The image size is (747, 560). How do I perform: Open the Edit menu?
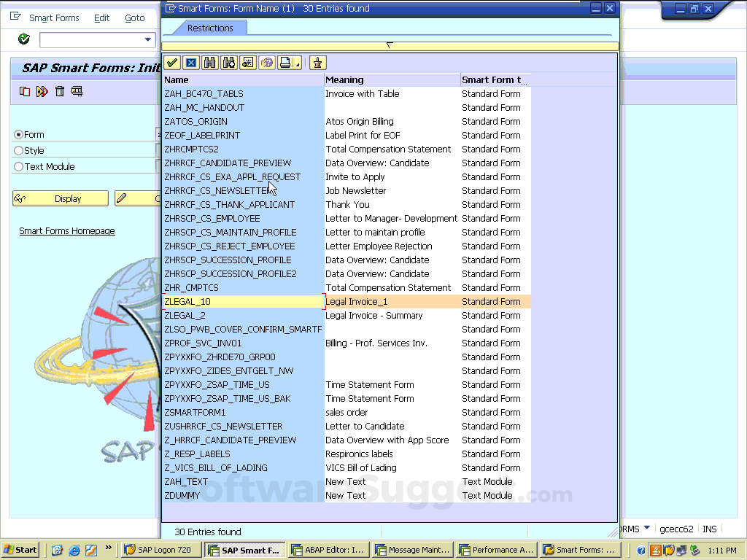coord(101,17)
